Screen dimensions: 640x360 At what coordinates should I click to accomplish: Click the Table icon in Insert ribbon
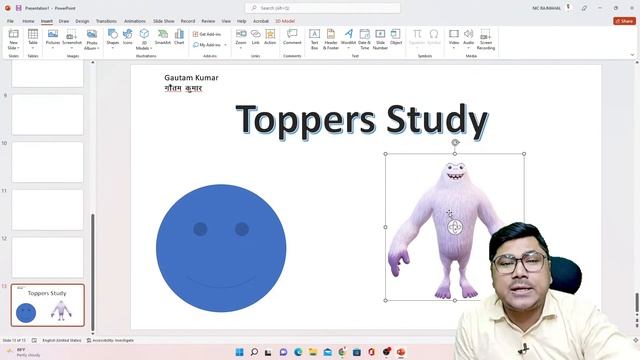(x=33, y=34)
